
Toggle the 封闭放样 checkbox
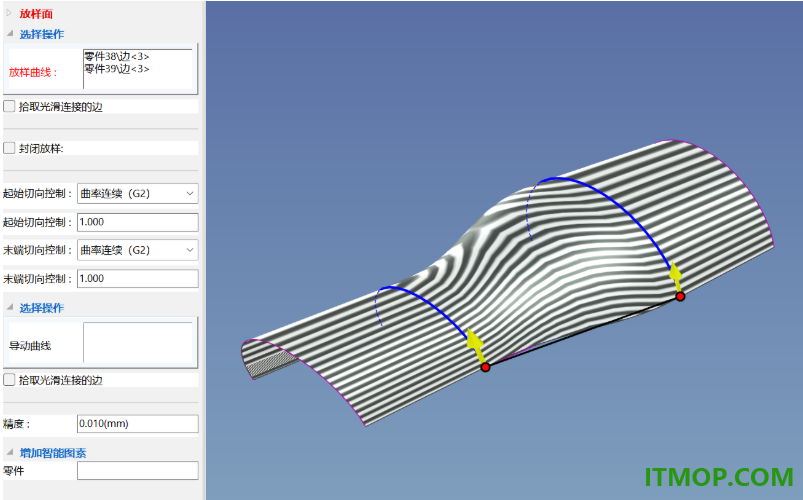[x=9, y=148]
